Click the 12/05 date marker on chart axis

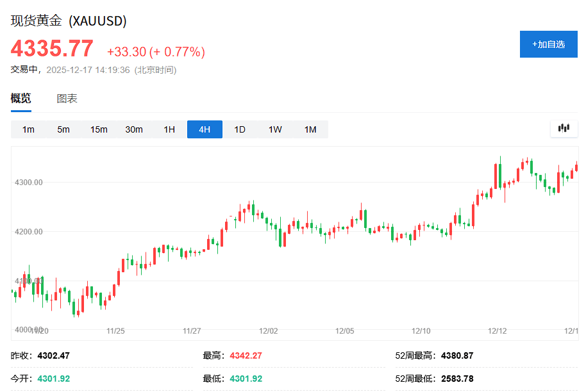tap(345, 331)
